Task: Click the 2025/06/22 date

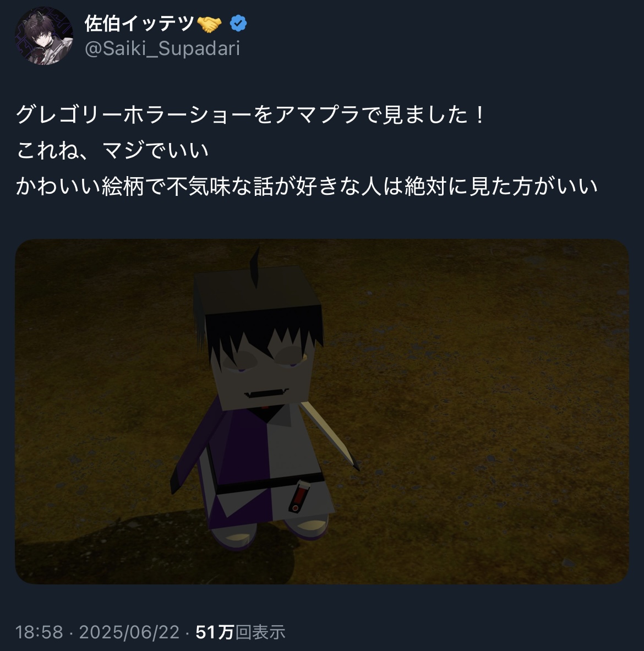Action: (129, 632)
